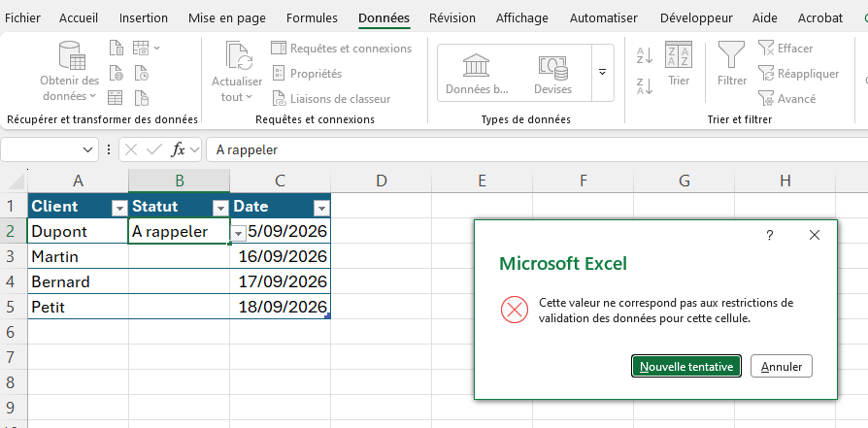Image resolution: width=868 pixels, height=428 pixels.
Task: Expand the chevron beside the fx icon
Action: coord(194,149)
